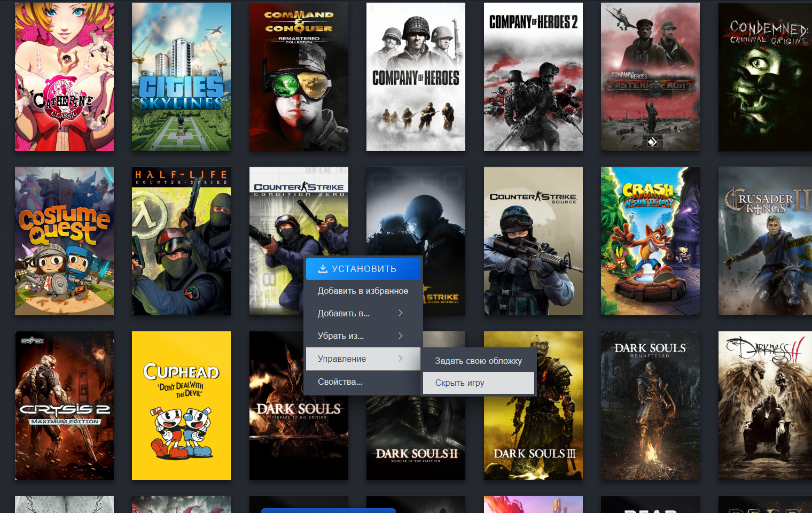Select the first Company of Heroes cover
Image resolution: width=812 pixels, height=513 pixels.
[416, 77]
